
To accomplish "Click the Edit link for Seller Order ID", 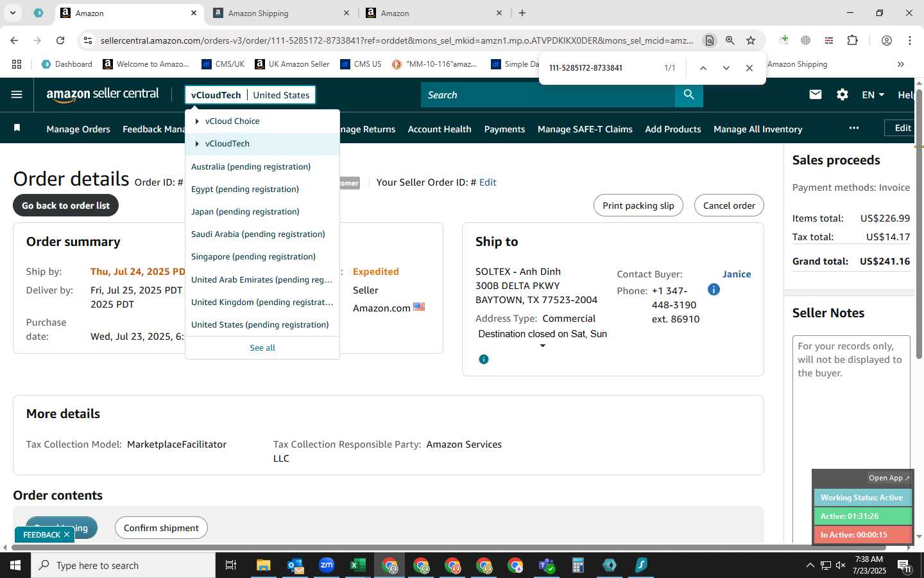I will (488, 182).
